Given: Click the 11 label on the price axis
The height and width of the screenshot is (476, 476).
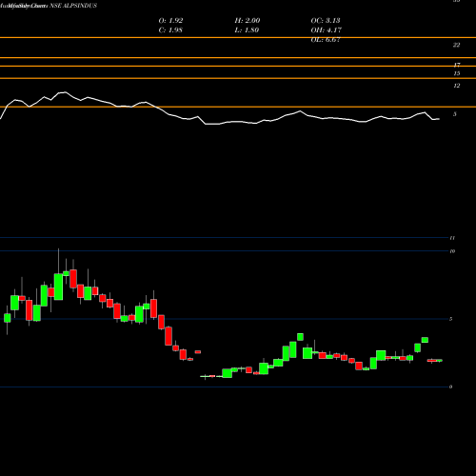Looking at the screenshot, I should [452, 238].
